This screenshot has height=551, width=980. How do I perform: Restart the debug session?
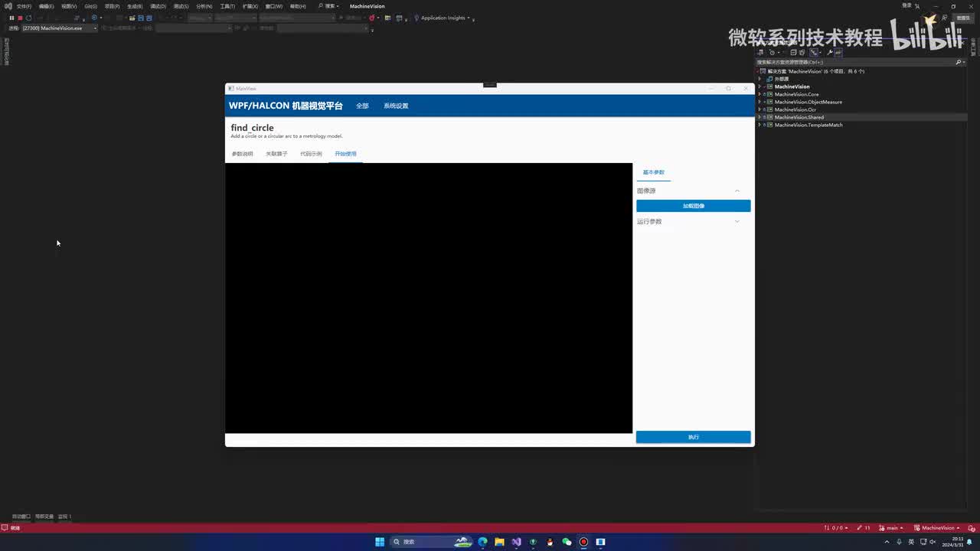(29, 18)
